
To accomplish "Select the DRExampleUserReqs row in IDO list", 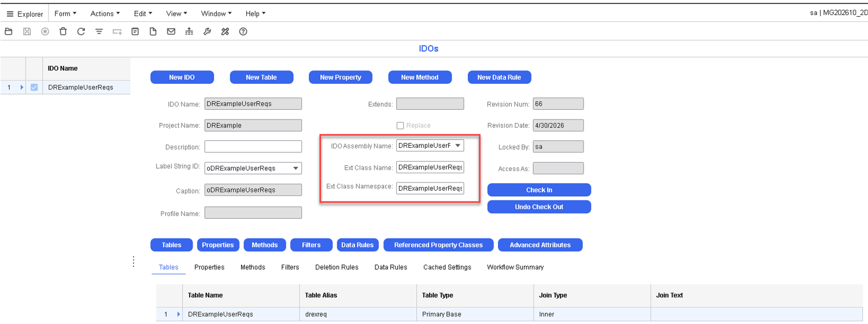I will 65,87.
